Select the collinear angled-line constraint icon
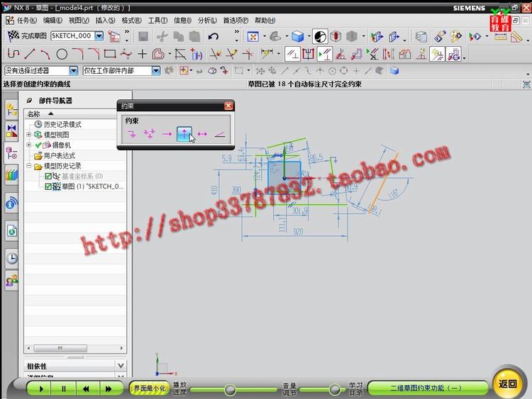Screen dimensions: 532x399 coord(220,133)
